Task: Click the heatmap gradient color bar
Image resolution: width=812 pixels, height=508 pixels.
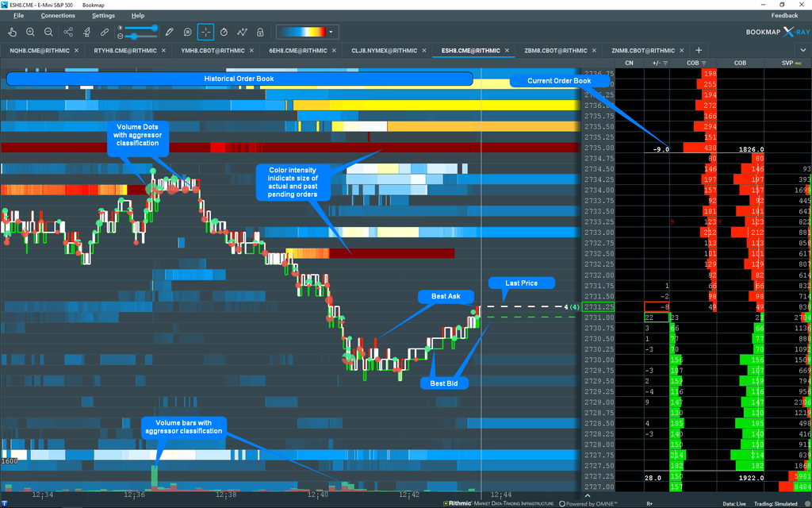Action: 302,32
